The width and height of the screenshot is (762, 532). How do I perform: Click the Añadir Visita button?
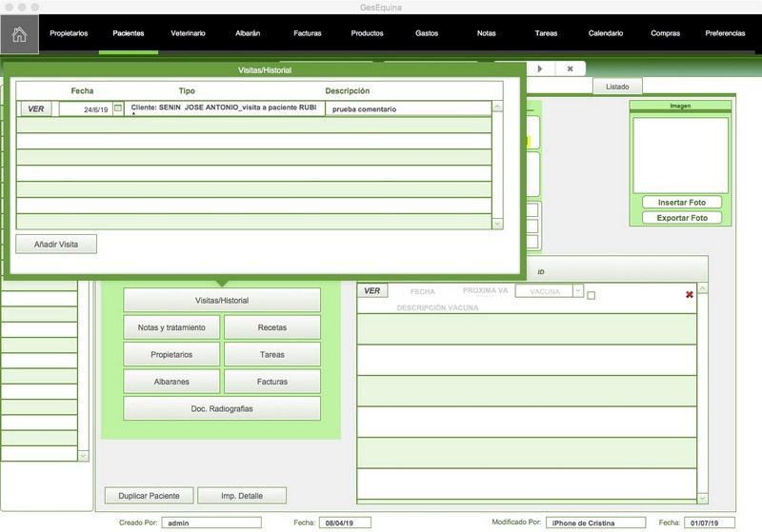pos(56,245)
